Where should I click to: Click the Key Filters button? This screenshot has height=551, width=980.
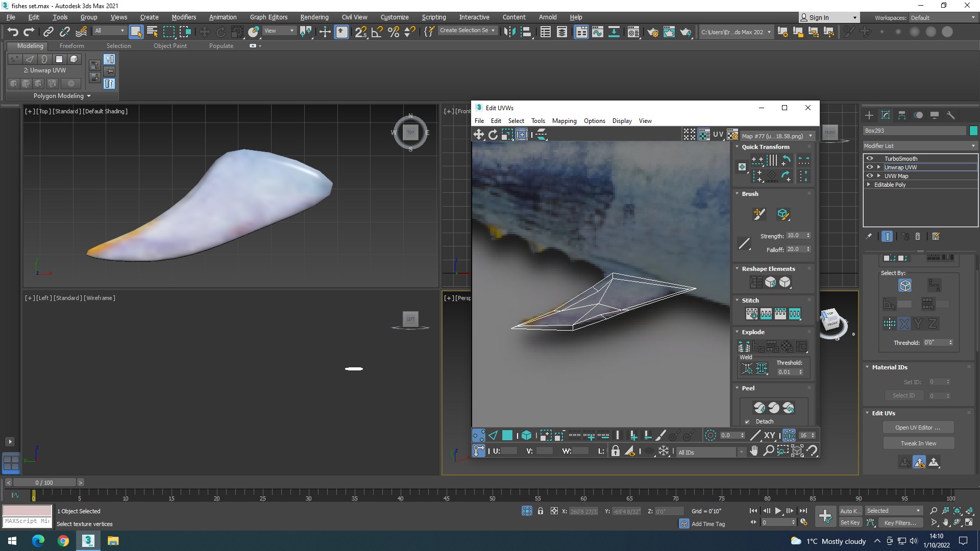click(x=900, y=523)
